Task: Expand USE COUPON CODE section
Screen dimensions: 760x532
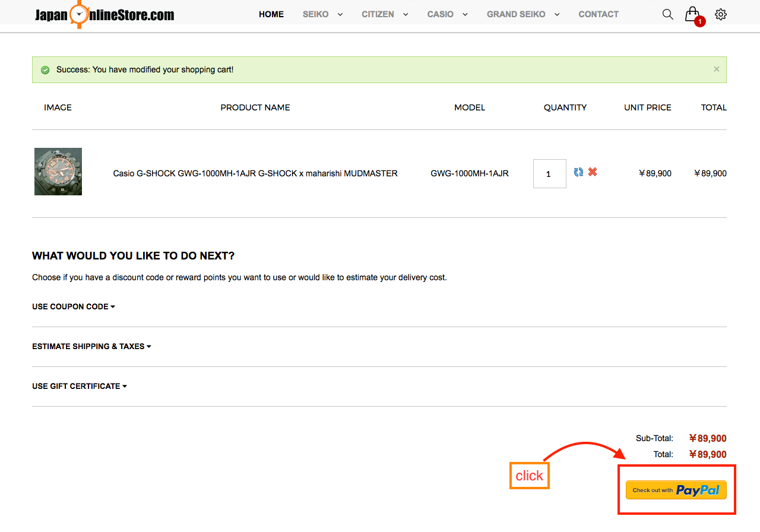Action: 74,306
